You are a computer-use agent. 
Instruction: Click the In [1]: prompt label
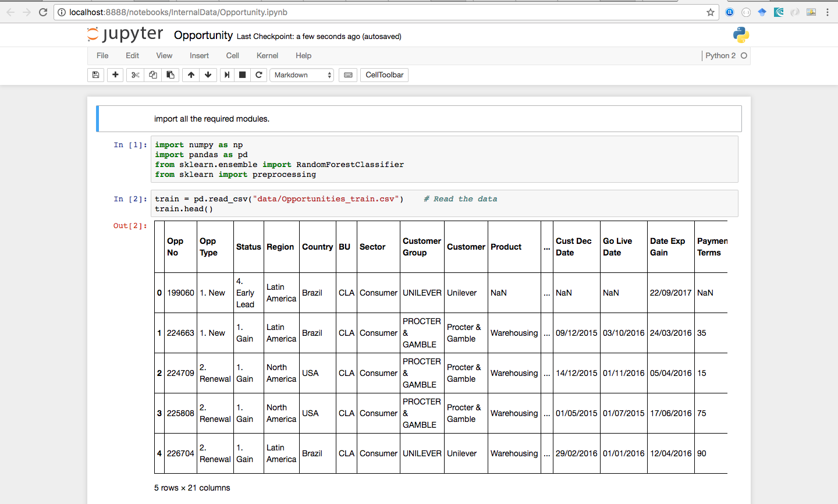tap(130, 145)
